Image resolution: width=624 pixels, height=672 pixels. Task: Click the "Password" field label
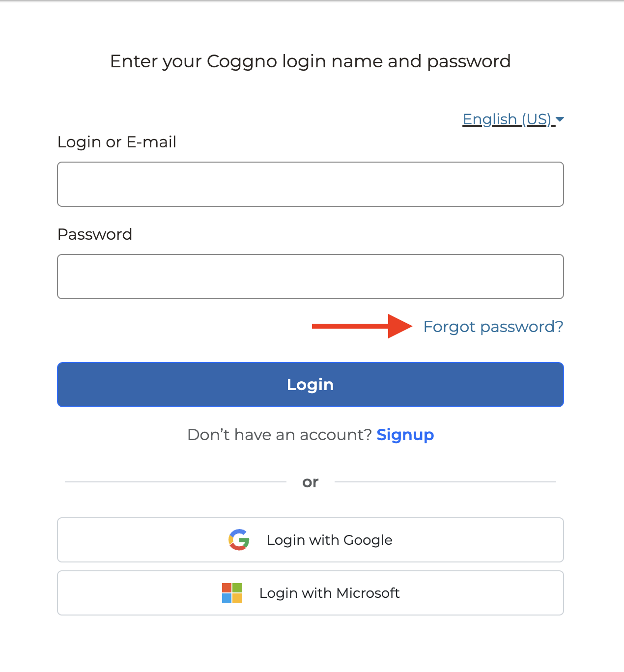[x=95, y=234]
